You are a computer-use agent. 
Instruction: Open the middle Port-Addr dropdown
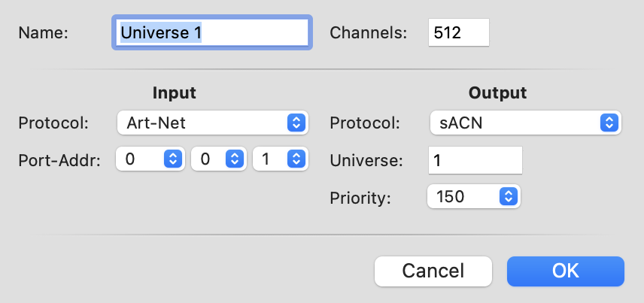[219, 159]
